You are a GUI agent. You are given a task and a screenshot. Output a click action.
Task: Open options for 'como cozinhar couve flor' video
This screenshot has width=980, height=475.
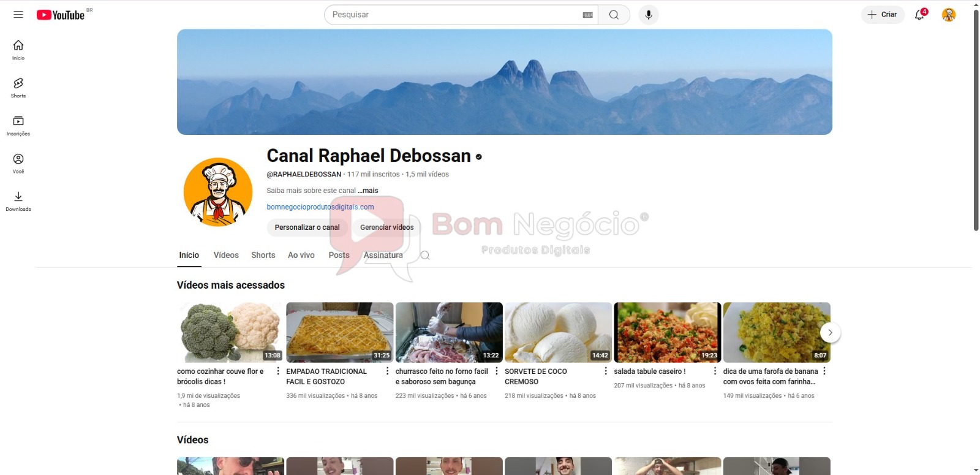click(278, 371)
